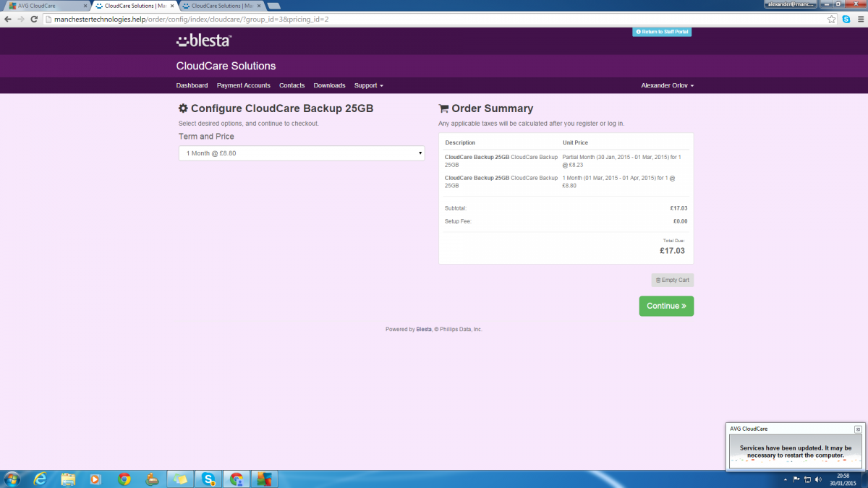Expand the Alexander Orlov account menu
The image size is (868, 488).
coord(668,85)
